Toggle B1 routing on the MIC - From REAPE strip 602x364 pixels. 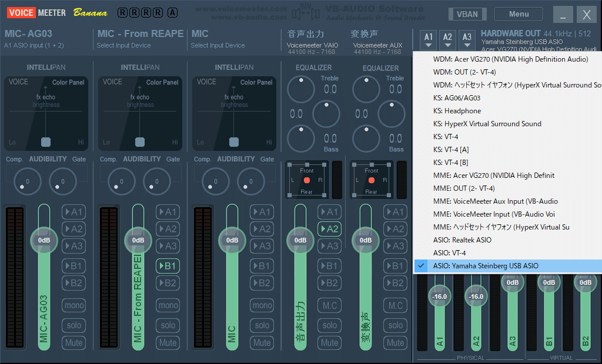pos(168,265)
